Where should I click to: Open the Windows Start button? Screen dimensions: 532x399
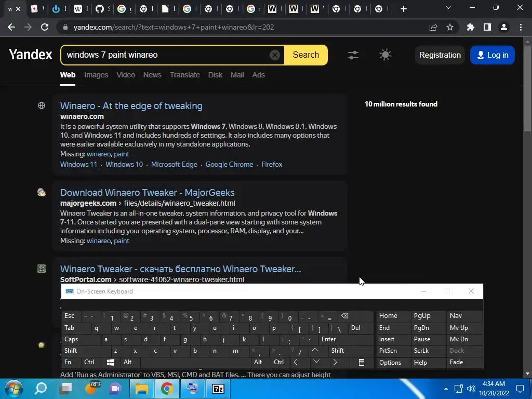pos(14,389)
